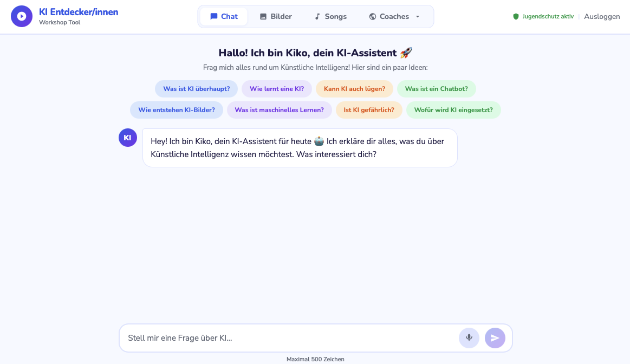The height and width of the screenshot is (364, 630).
Task: Click the chat bubble icon in Chat tab
Action: [214, 16]
